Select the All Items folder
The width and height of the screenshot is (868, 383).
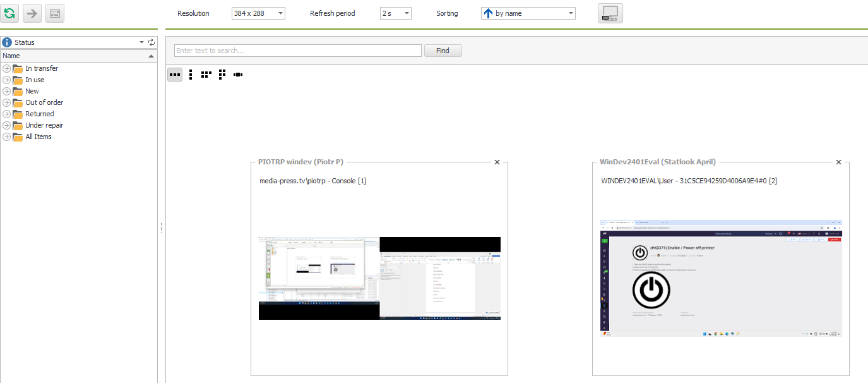click(39, 137)
